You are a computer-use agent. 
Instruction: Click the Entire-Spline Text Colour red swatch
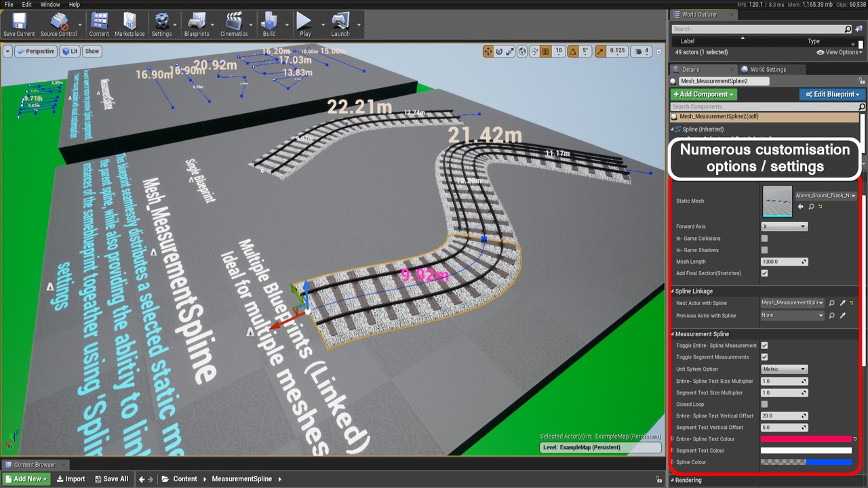tap(806, 439)
